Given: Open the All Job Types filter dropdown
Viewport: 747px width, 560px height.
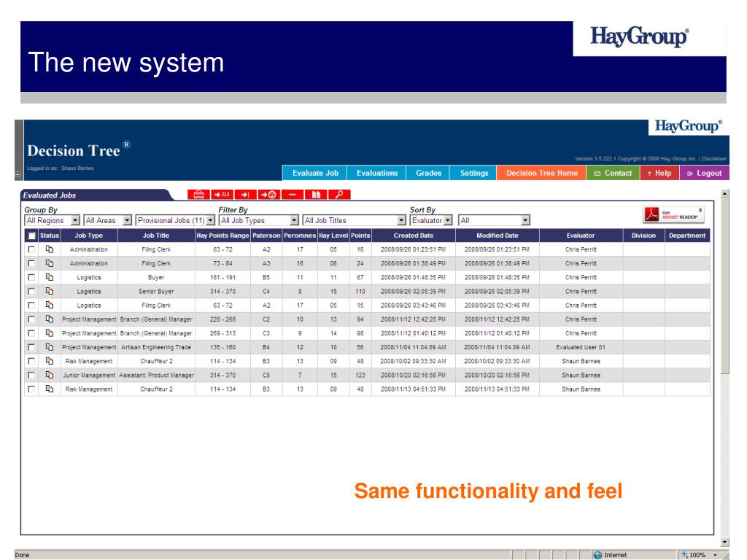Looking at the screenshot, I should pyautogui.click(x=259, y=220).
